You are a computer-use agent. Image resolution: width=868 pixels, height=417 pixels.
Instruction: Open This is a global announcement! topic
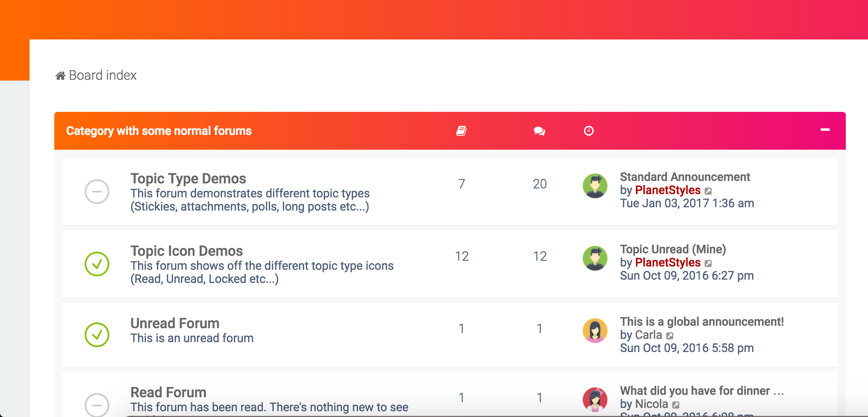[702, 322]
